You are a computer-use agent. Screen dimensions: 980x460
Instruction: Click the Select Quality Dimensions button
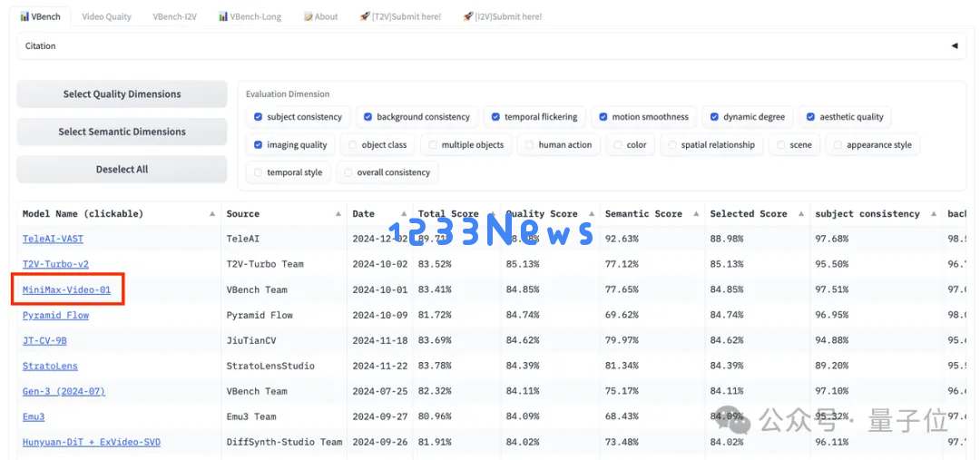point(122,94)
